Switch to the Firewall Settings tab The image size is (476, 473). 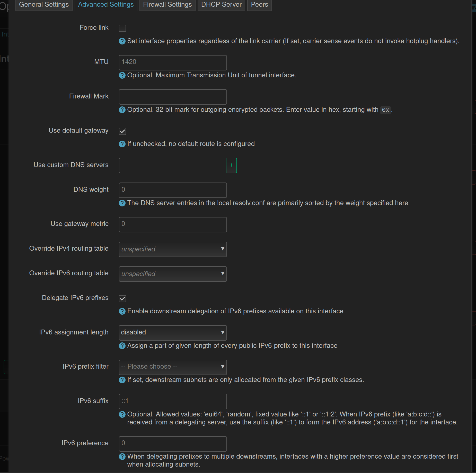coord(167,5)
